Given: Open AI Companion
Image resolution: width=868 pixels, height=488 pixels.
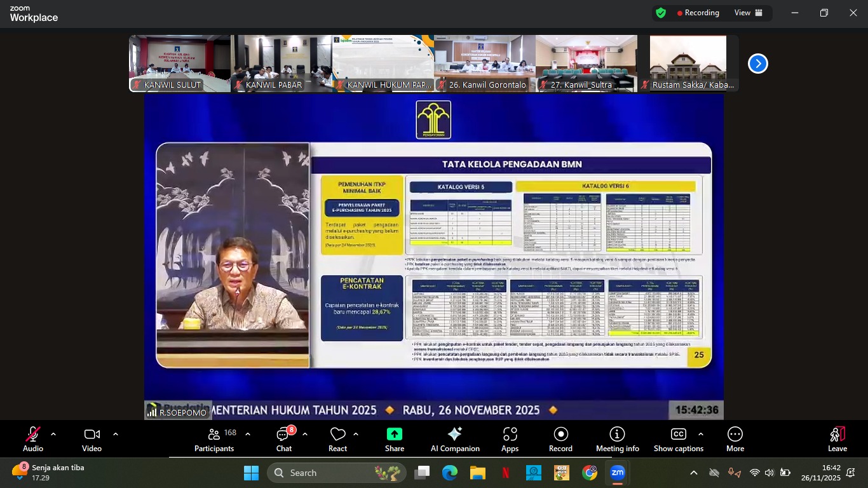Looking at the screenshot, I should pos(455,439).
